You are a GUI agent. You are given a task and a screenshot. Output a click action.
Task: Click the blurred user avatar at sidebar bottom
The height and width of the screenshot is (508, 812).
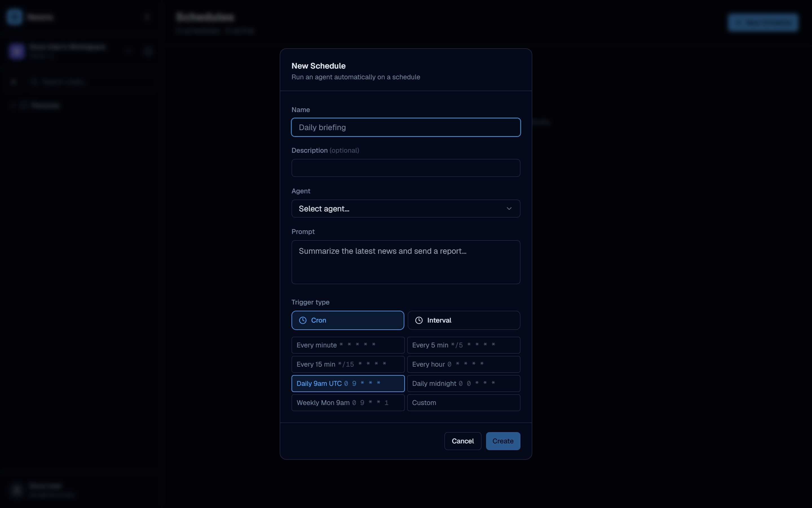point(17,491)
